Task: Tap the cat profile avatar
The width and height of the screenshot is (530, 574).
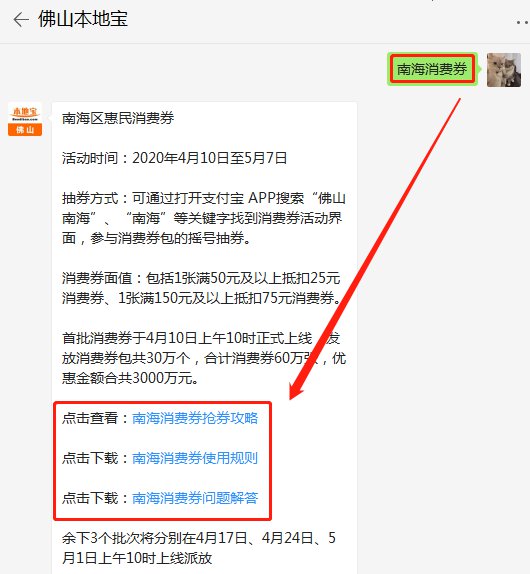Action: tap(504, 70)
